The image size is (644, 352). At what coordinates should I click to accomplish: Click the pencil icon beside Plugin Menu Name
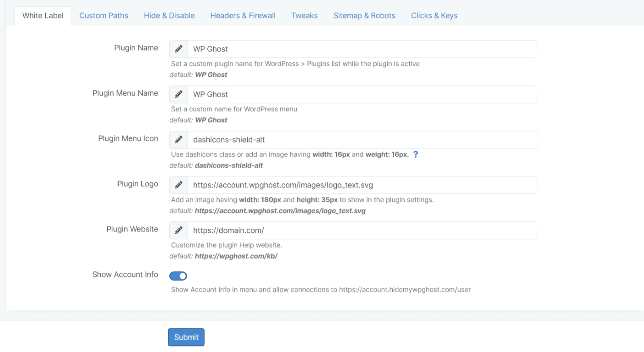pyautogui.click(x=179, y=94)
